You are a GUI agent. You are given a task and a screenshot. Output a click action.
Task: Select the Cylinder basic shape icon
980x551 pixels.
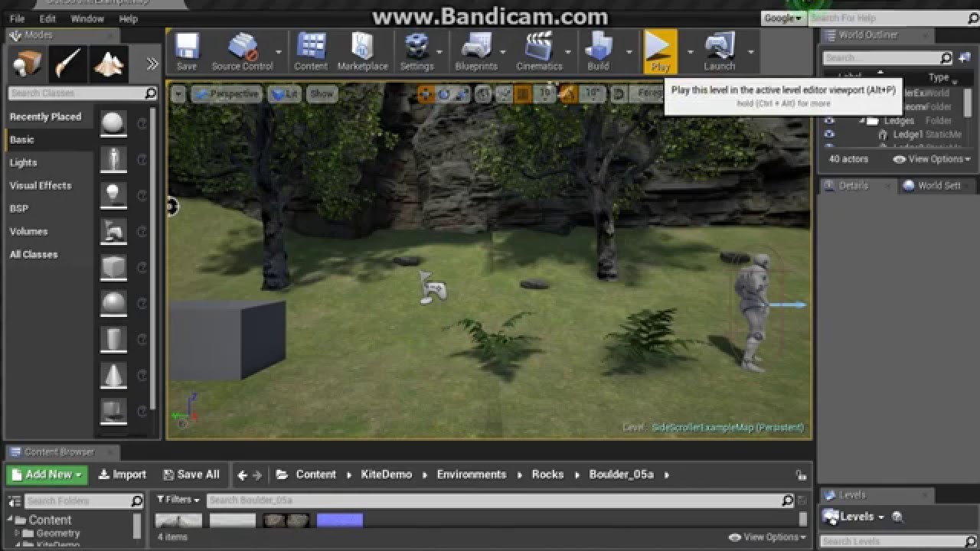click(x=113, y=339)
